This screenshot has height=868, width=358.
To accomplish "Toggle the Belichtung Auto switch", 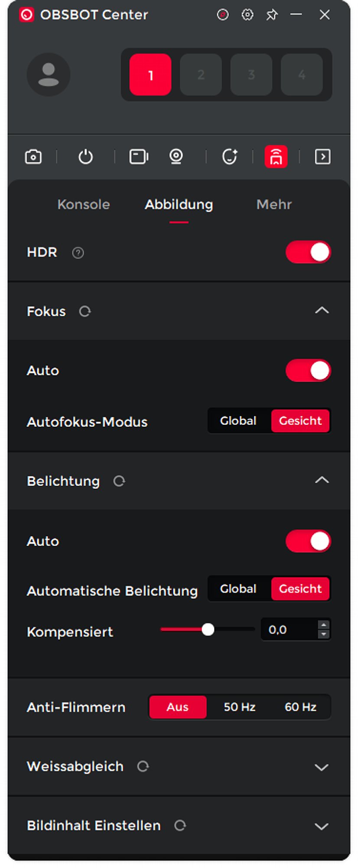I will pyautogui.click(x=308, y=541).
